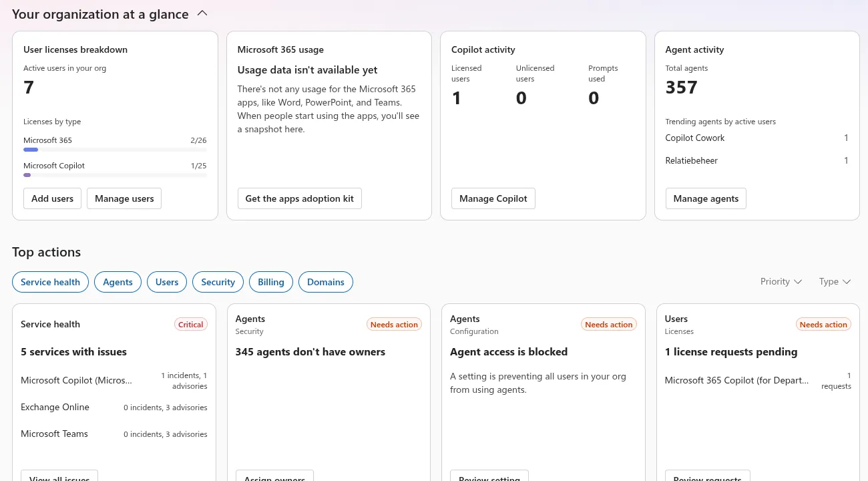Open Manage users
The image size is (868, 481).
[x=124, y=198]
